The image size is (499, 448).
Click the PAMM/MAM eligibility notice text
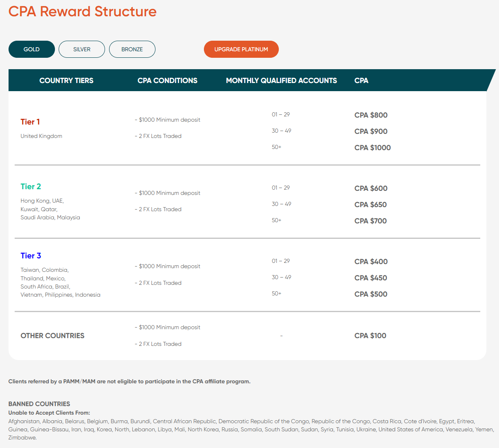(129, 381)
